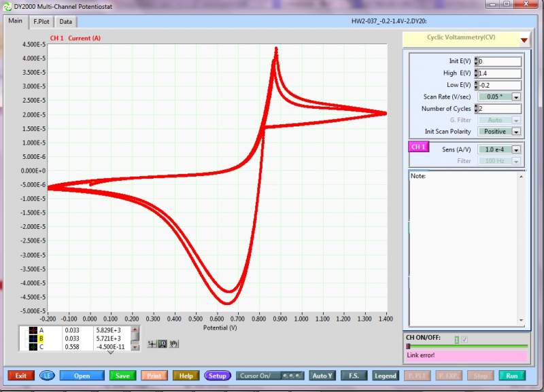This screenshot has height=392, width=544.
Task: Open the Init Scan Polarity dropdown
Action: point(516,132)
